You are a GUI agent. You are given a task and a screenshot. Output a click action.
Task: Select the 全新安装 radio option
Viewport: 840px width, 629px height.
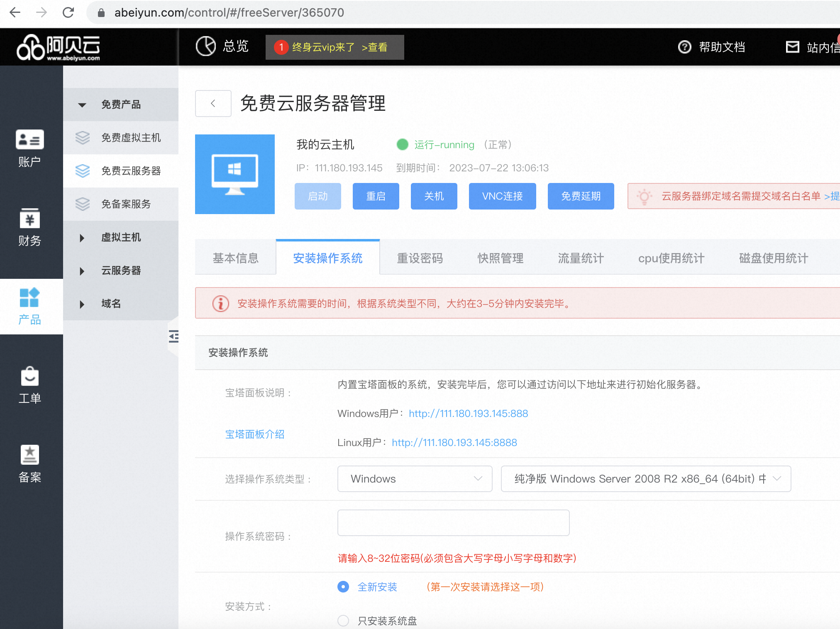click(343, 587)
